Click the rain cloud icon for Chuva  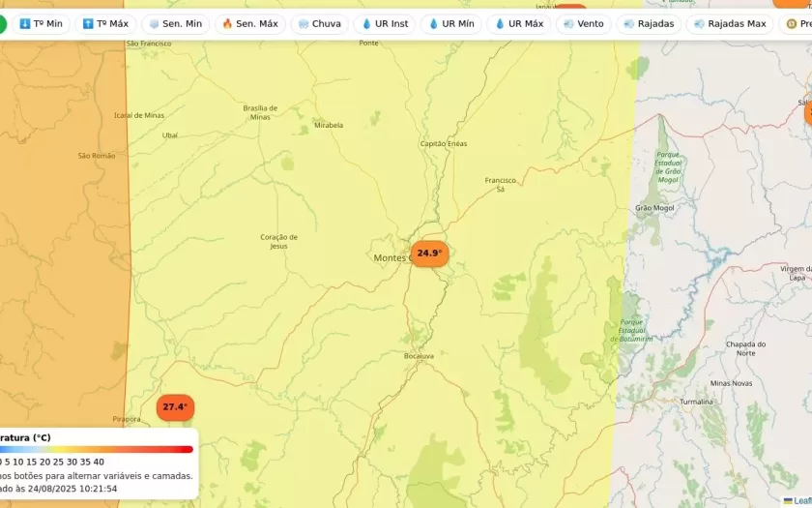304,23
